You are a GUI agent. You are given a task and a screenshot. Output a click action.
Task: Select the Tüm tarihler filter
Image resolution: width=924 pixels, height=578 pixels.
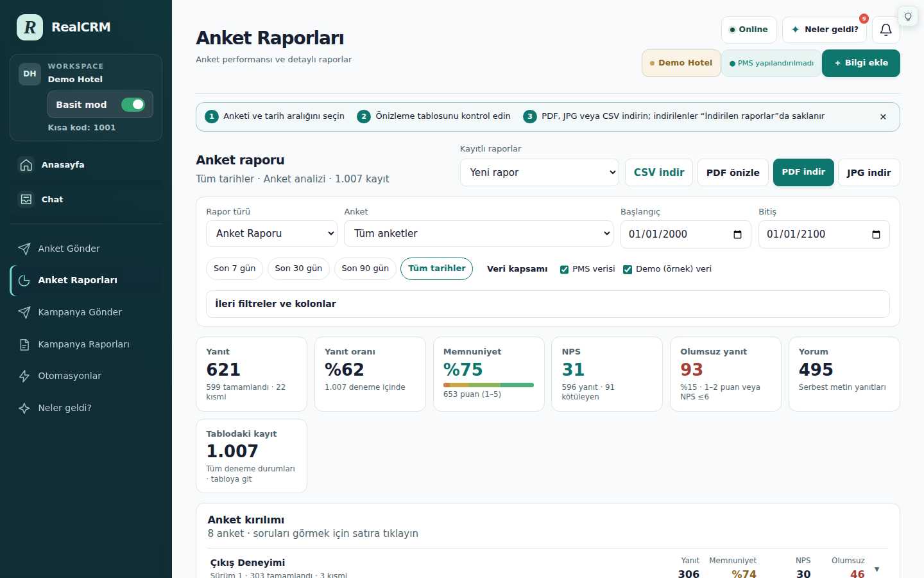click(x=436, y=268)
